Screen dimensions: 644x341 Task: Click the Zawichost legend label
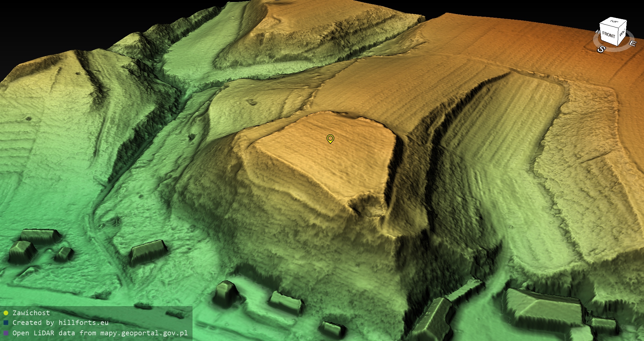pyautogui.click(x=31, y=313)
